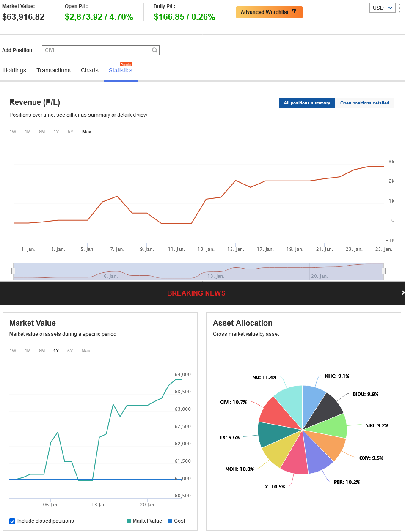Toggle the Market Value legend series
Viewport: 405px width, 532px height.
coord(144,521)
